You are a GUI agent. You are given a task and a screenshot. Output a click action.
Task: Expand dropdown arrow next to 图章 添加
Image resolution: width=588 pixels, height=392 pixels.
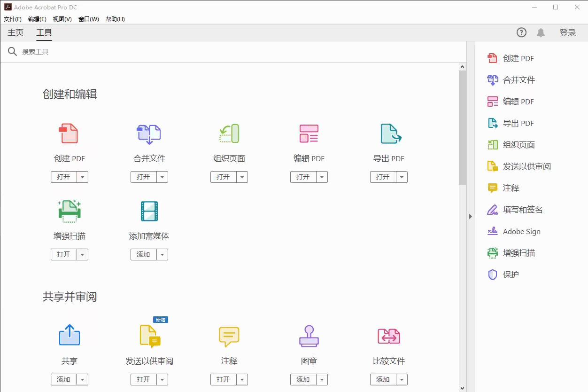coord(322,380)
